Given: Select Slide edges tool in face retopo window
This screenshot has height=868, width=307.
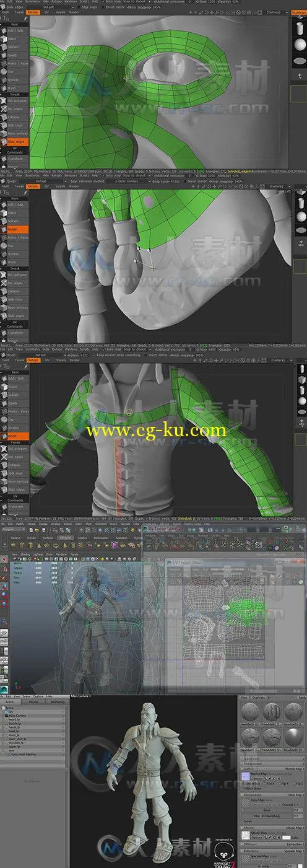Looking at the screenshot, I should point(15,142).
